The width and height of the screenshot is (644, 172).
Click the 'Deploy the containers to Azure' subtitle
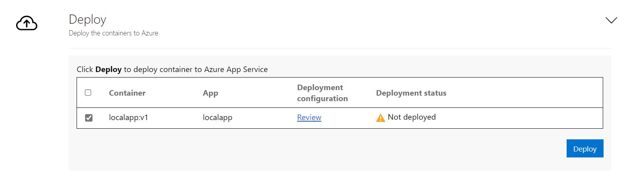(113, 33)
